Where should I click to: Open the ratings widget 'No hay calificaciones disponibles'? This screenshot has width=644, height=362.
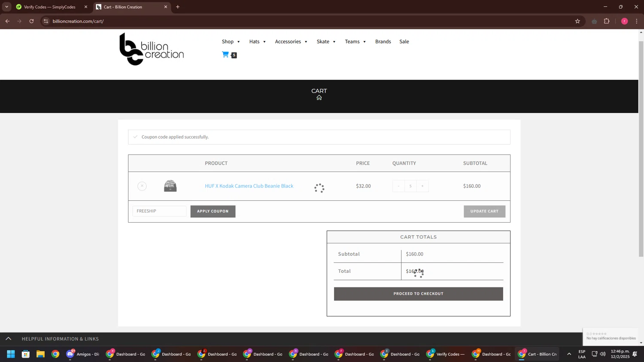tap(611, 336)
